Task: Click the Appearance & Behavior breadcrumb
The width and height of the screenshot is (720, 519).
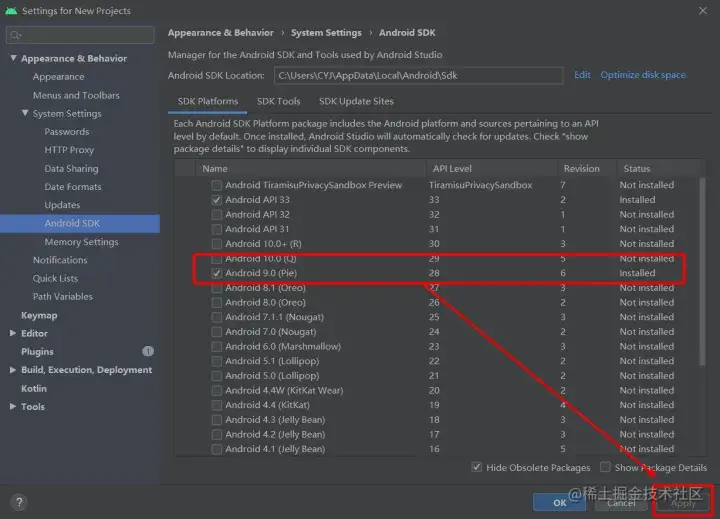Action: click(220, 33)
